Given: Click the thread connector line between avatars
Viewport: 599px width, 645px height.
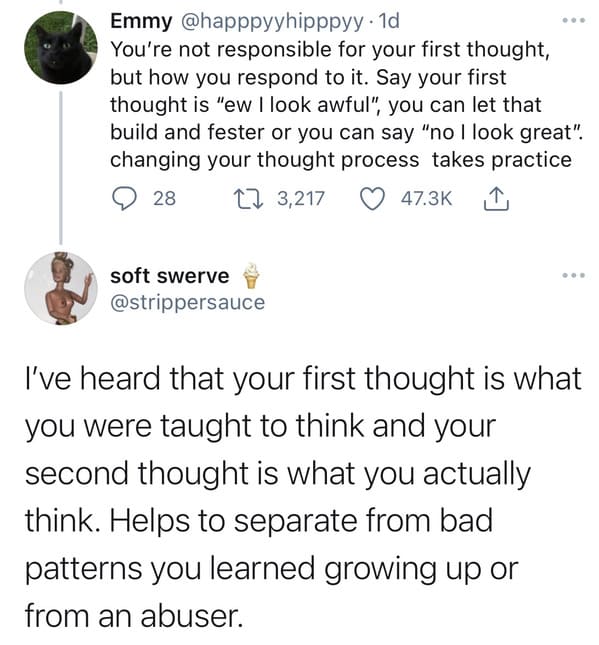Looking at the screenshot, I should pyautogui.click(x=61, y=168).
